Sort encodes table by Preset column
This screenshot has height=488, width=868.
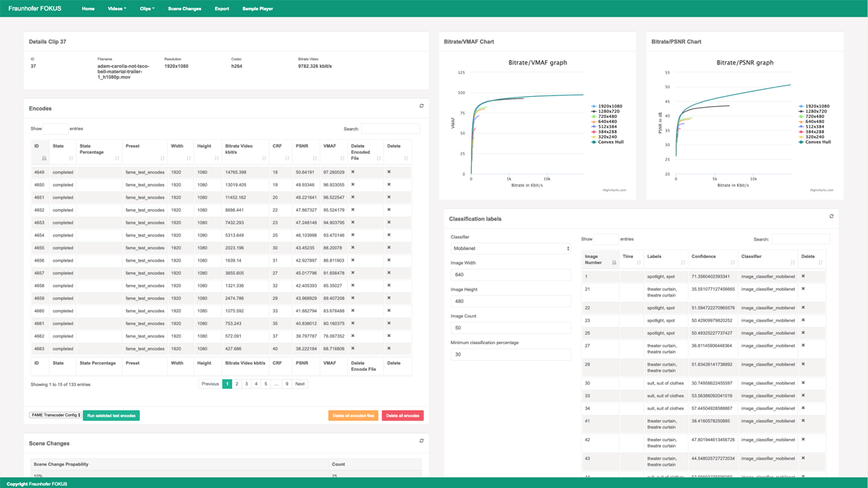[144, 152]
